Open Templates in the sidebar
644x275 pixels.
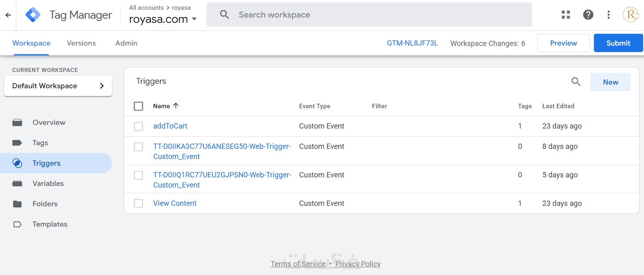point(50,224)
